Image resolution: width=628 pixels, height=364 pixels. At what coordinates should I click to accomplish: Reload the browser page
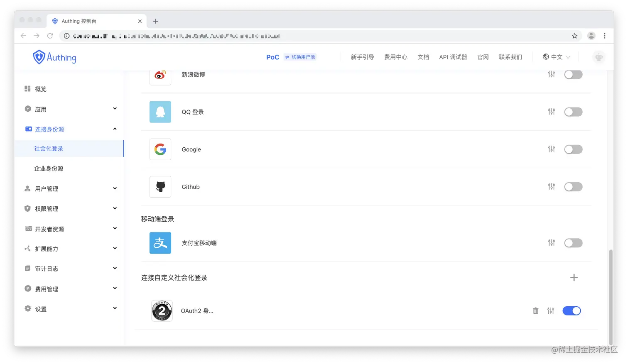[50, 36]
